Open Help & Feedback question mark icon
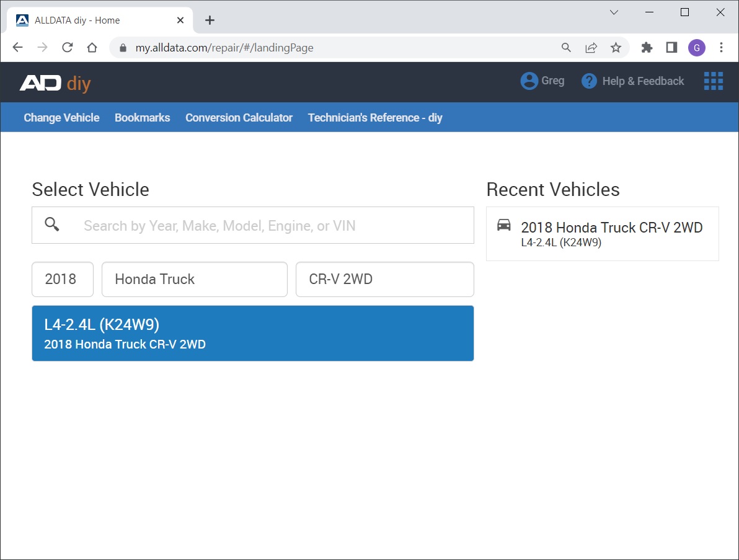Screen dimensions: 739x560 pos(589,81)
